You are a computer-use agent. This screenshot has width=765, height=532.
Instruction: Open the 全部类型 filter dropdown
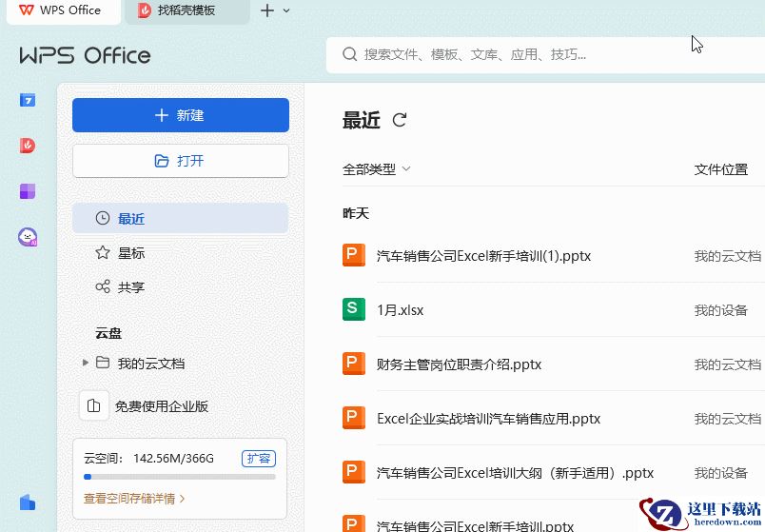pyautogui.click(x=377, y=169)
